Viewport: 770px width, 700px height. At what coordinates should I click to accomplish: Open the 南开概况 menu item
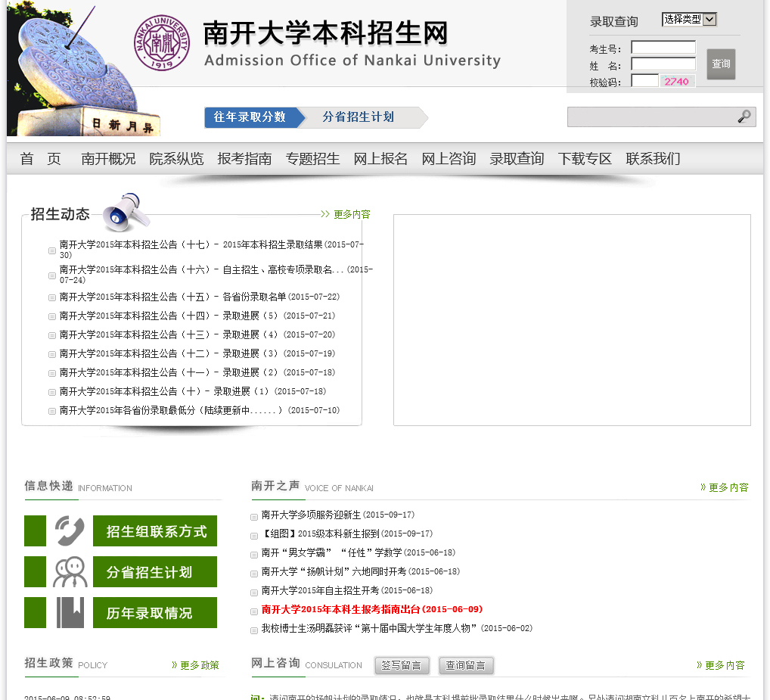click(108, 159)
